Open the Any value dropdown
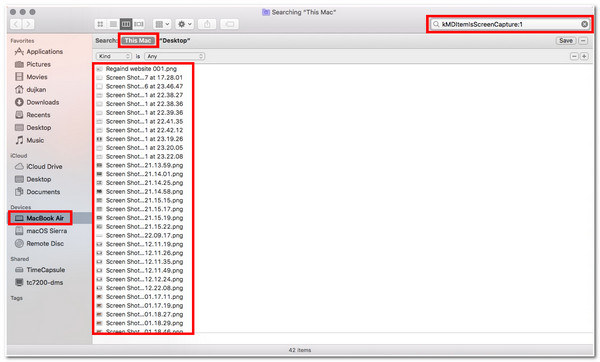Image resolution: width=600 pixels, height=362 pixels. pos(174,56)
